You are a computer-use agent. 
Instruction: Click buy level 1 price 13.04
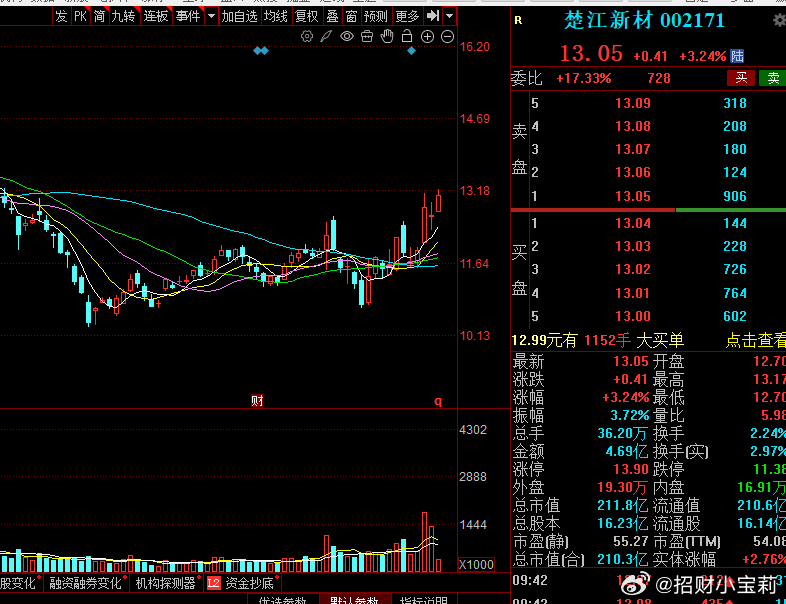point(633,223)
